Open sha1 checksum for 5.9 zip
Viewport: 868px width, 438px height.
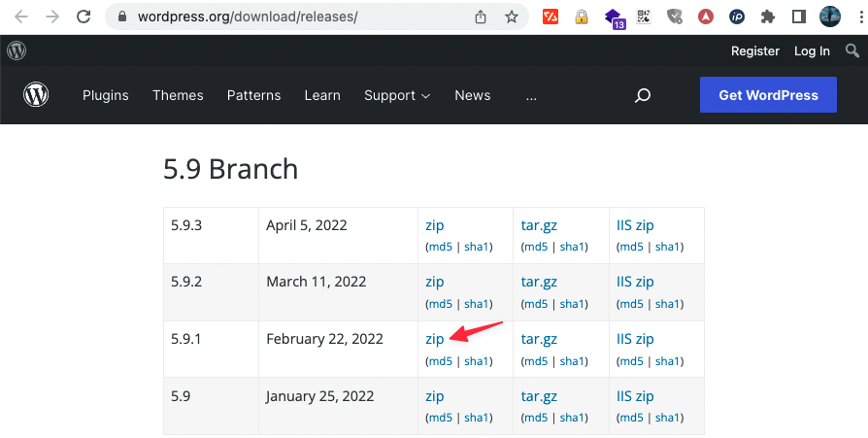coord(477,418)
